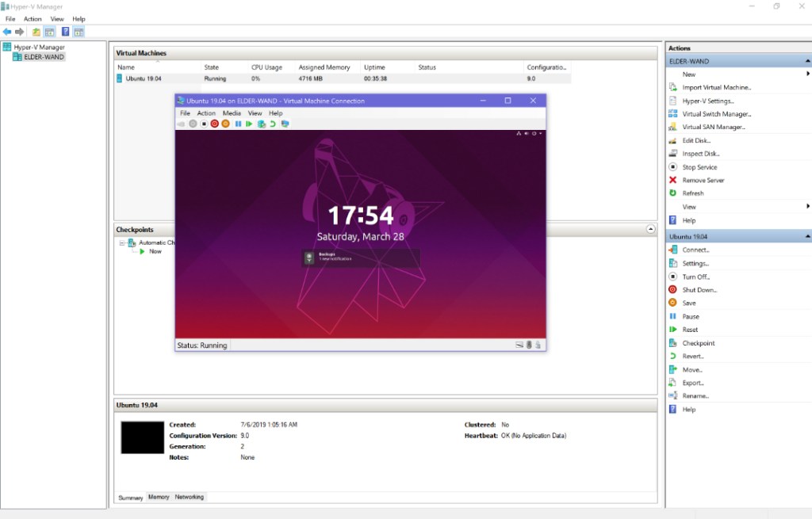
Task: Click the Pause icon in the VM toolbar
Action: point(238,124)
